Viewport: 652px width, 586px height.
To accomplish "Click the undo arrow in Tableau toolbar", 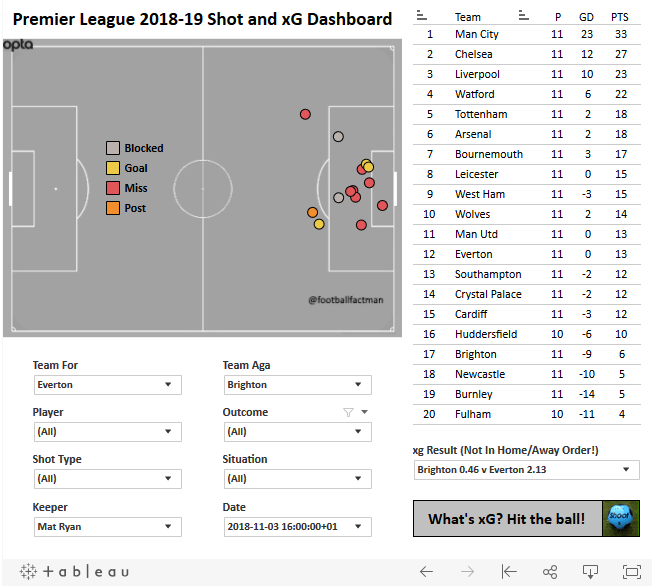I will click(x=426, y=571).
